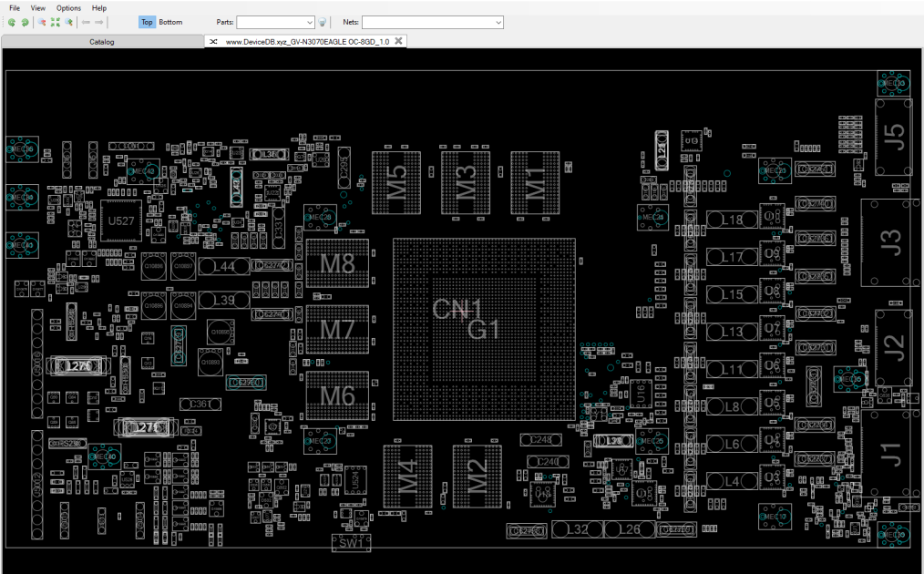Viewport: 924px width, 574px height.
Task: Open the Options menu
Action: coord(68,7)
